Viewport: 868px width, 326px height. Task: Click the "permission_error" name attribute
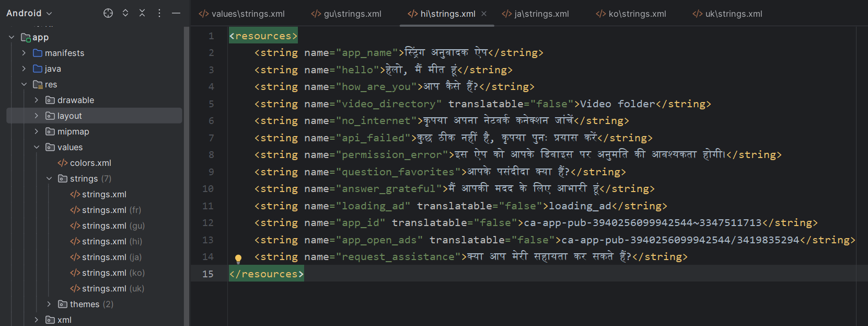point(392,155)
